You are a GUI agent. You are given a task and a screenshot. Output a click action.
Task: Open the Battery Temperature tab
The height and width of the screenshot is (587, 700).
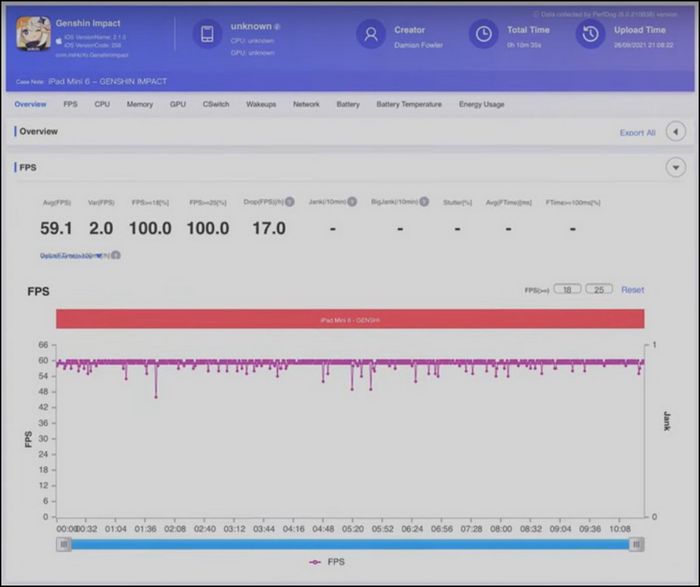point(409,104)
